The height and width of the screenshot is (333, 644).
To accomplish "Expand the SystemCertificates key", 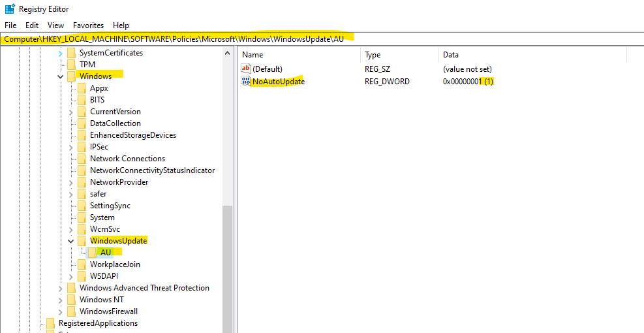I will coord(61,53).
